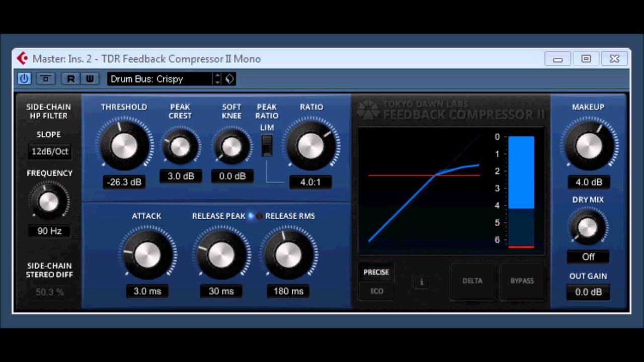The image size is (644, 362).
Task: Click the dark Release RMS LED indicator
Action: click(260, 216)
